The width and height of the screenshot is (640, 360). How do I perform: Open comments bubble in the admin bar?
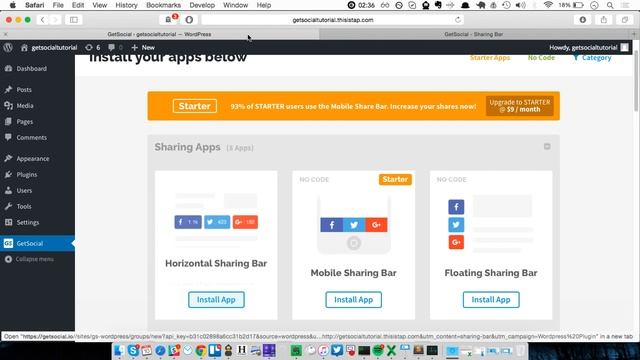(115, 47)
